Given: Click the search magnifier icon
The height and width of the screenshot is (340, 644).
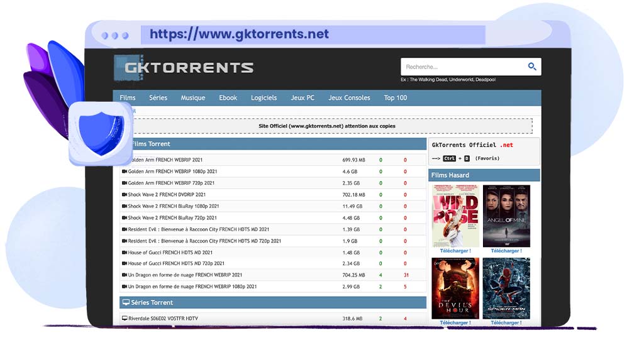Looking at the screenshot, I should pyautogui.click(x=532, y=67).
